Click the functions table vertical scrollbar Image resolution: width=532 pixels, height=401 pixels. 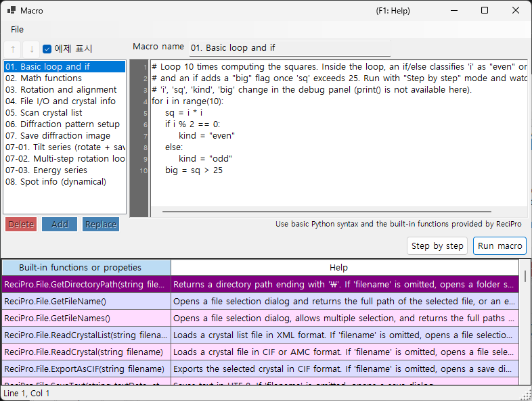(525, 322)
